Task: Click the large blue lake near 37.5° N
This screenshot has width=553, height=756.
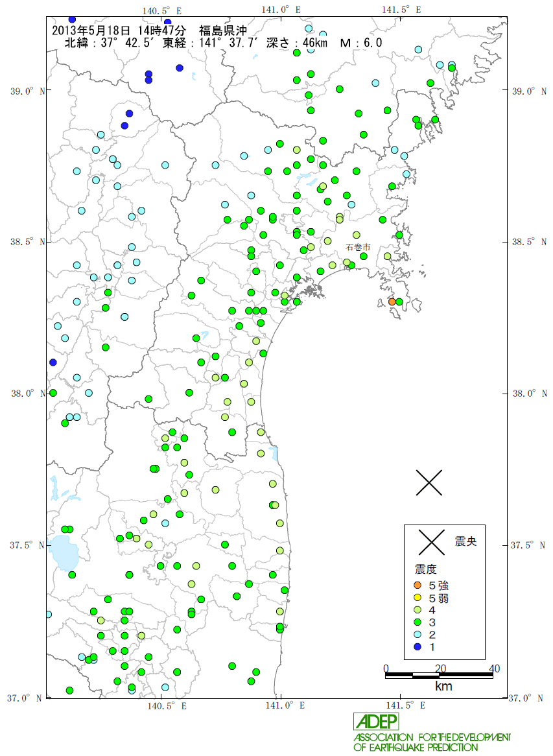Action: point(63,553)
